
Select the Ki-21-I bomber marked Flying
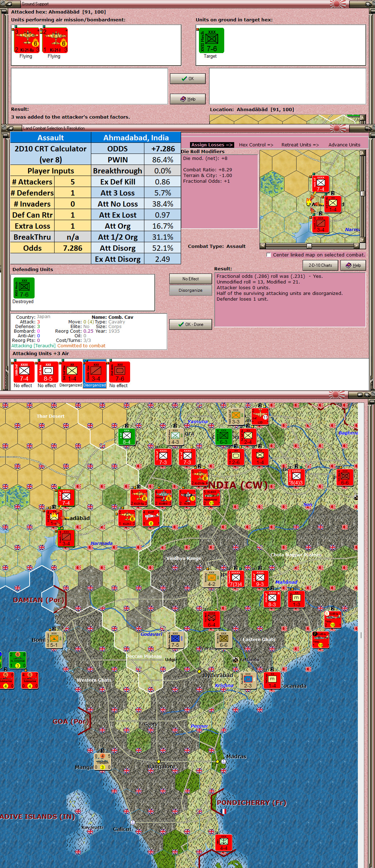click(55, 41)
